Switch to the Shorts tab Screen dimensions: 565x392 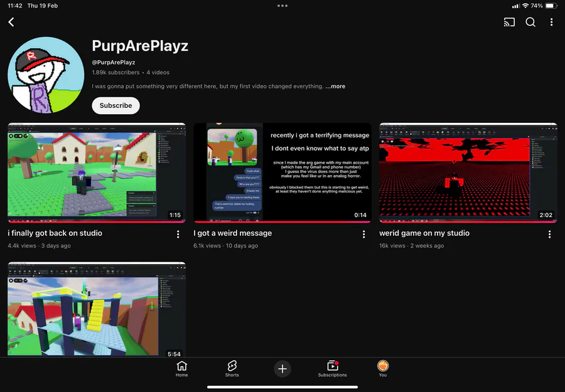[x=232, y=369]
